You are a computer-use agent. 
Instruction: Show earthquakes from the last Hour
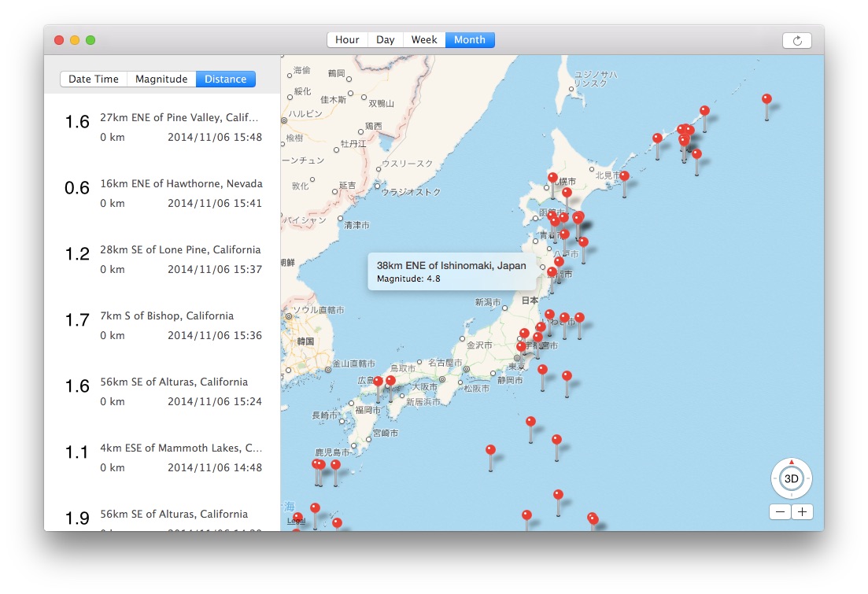click(347, 40)
